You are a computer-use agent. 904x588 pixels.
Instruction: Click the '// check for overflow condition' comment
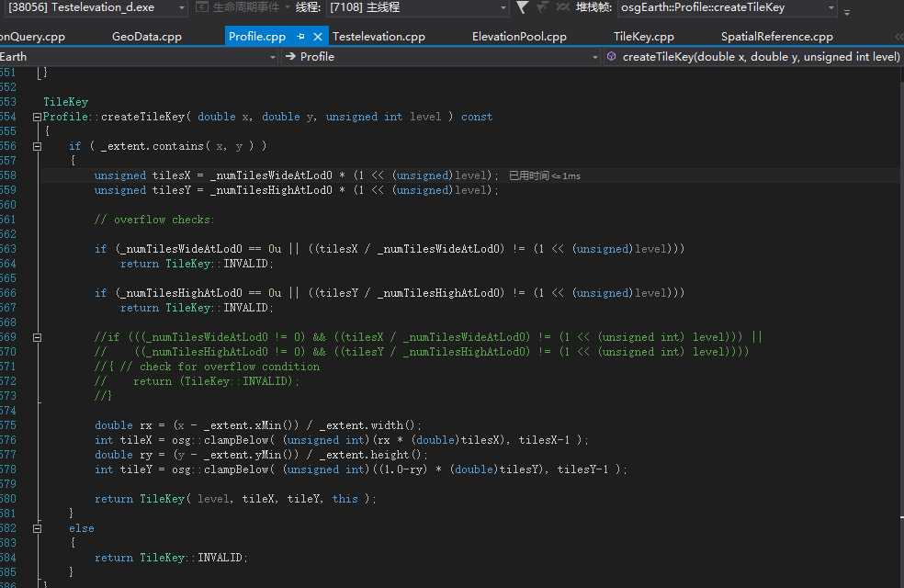click(220, 367)
